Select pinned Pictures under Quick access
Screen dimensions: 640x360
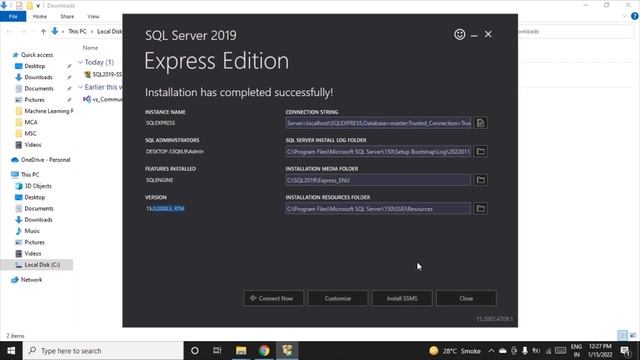tap(34, 100)
